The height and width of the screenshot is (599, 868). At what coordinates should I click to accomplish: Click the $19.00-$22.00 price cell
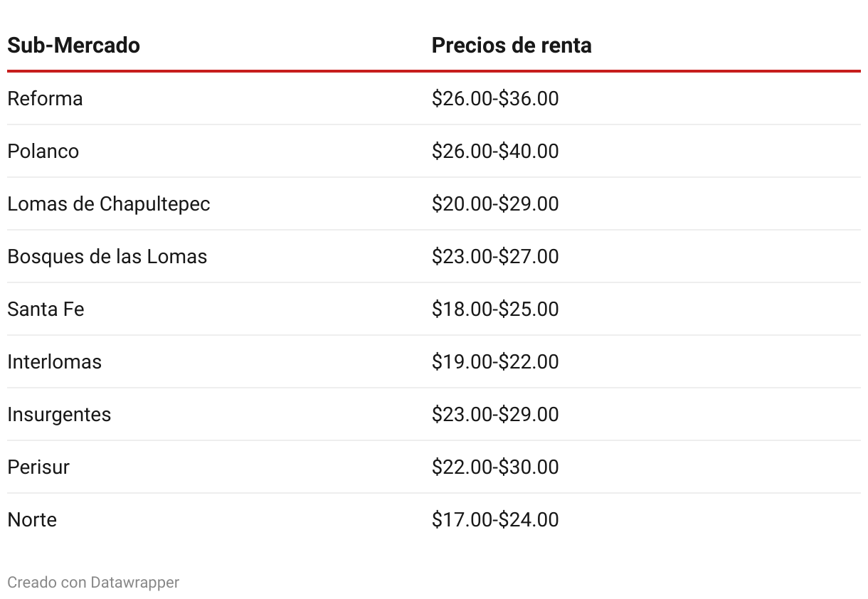pos(495,361)
